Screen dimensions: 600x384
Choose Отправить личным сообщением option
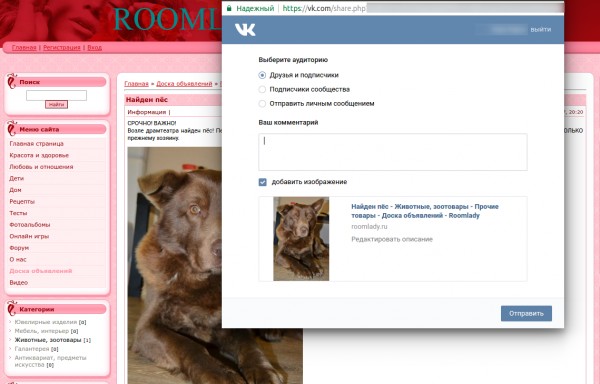(x=262, y=104)
